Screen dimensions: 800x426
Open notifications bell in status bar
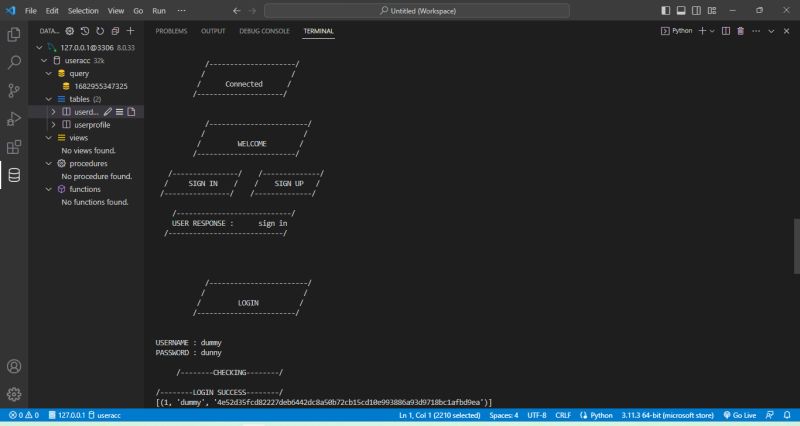[787, 415]
